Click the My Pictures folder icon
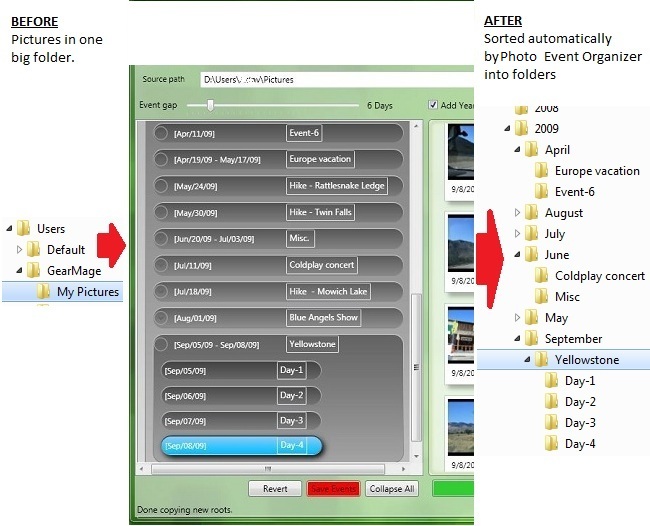 click(43, 291)
